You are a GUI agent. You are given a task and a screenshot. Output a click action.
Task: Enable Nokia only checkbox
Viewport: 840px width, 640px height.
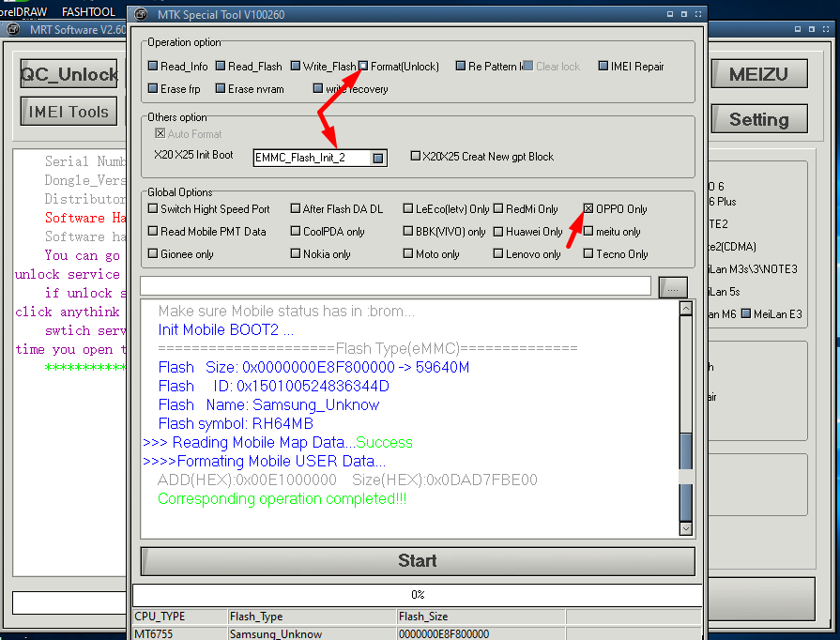pos(296,253)
